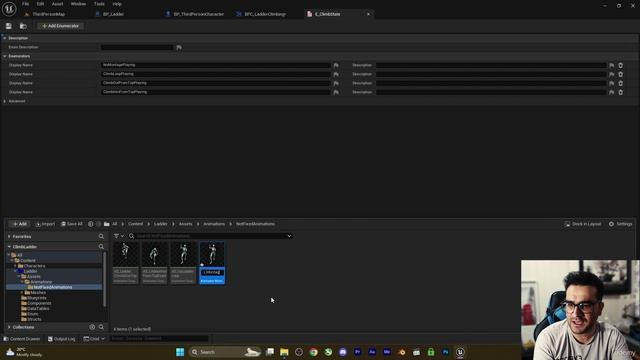Dock the Content Drawer in layout
Screen dimensions: 640x360
[x=582, y=224]
